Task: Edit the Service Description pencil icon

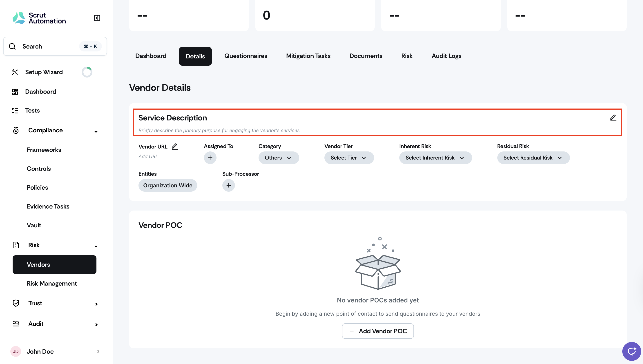Action: tap(613, 118)
